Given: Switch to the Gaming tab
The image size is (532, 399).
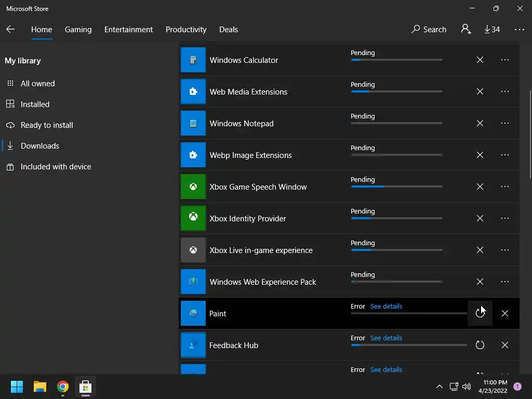Looking at the screenshot, I should click(x=78, y=30).
